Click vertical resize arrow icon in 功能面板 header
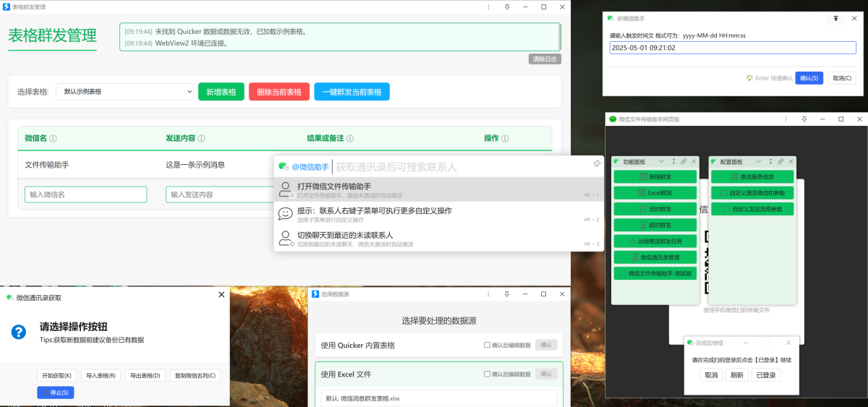The width and height of the screenshot is (868, 407). pos(673,161)
